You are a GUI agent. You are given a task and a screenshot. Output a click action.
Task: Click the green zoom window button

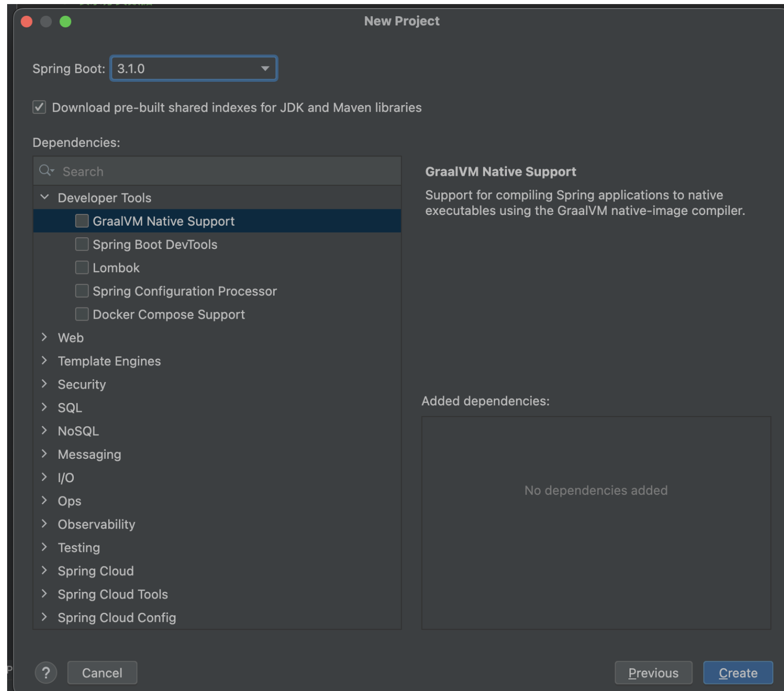tap(66, 21)
